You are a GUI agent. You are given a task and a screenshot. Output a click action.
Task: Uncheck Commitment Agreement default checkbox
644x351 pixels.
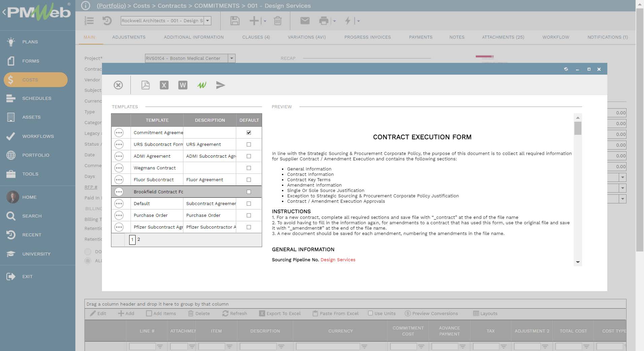pos(249,132)
